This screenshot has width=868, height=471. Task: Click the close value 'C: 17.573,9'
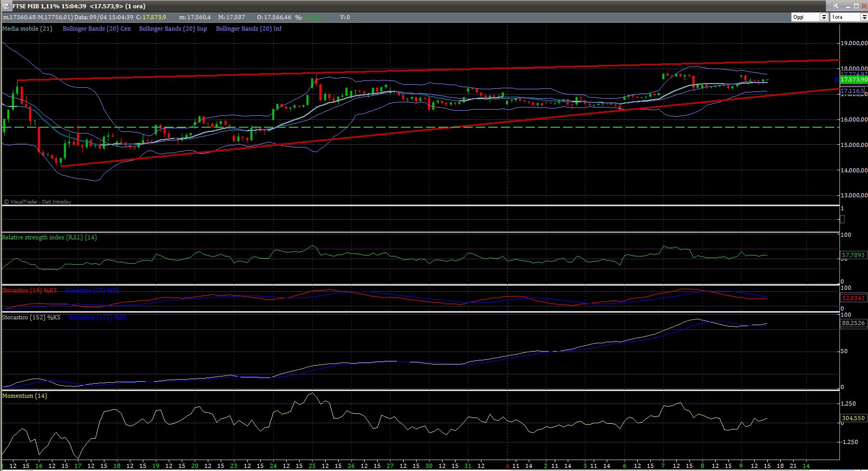(x=151, y=17)
